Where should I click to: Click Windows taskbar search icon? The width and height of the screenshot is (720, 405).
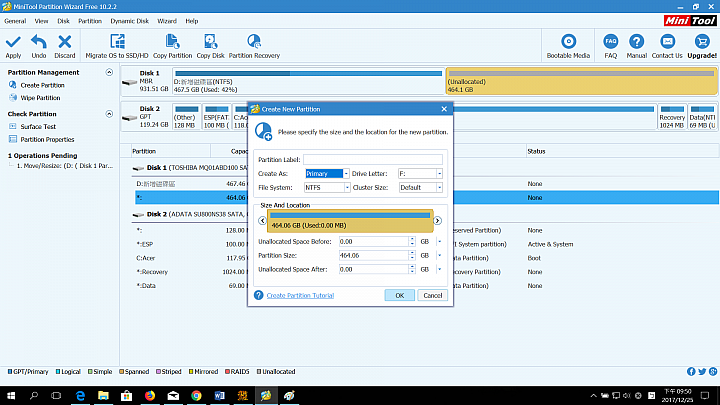tap(34, 395)
